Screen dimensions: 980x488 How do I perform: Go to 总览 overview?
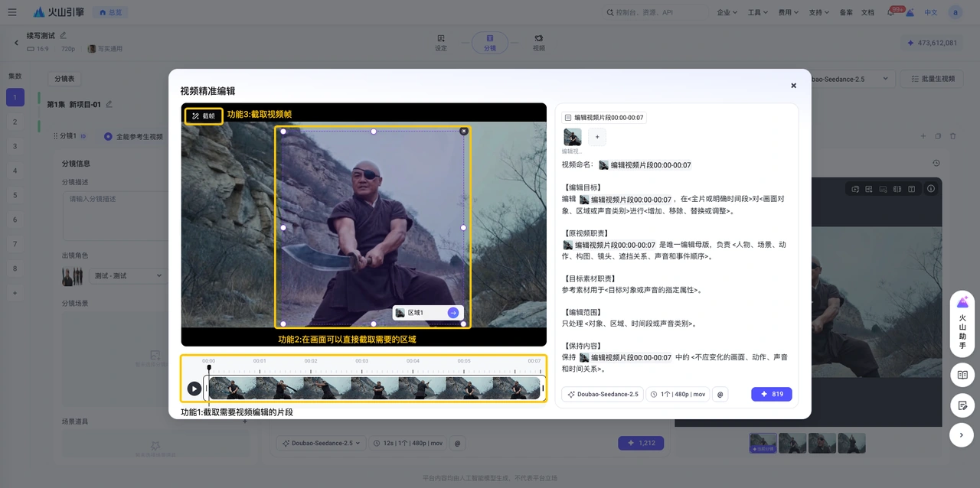[x=110, y=12]
